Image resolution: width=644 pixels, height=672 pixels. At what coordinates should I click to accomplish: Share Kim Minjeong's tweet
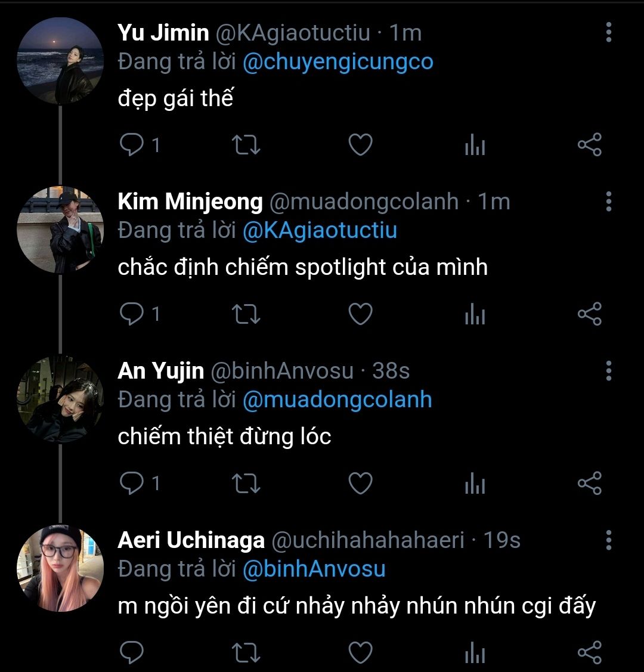point(589,314)
